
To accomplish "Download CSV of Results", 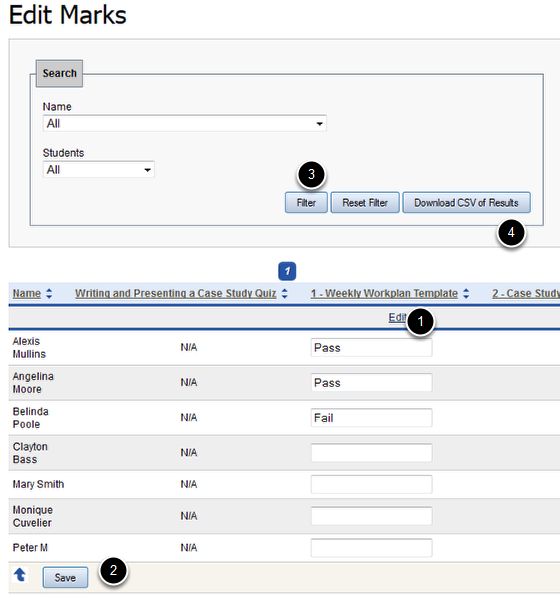I will coord(466,203).
